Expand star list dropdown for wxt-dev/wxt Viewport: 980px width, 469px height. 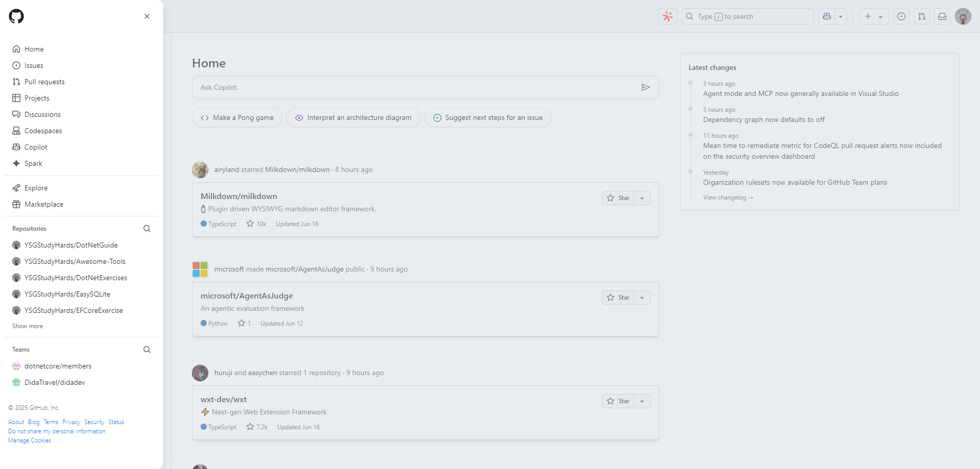[642, 401]
